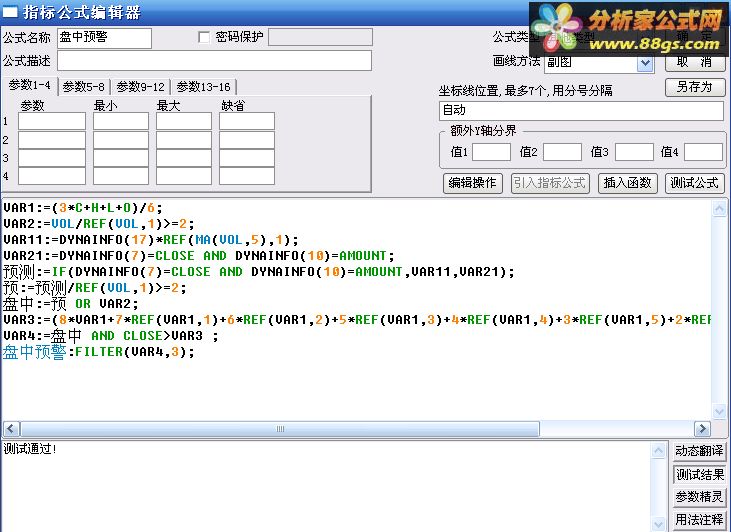Click the horizontal scrollbar right arrow

tap(702, 428)
